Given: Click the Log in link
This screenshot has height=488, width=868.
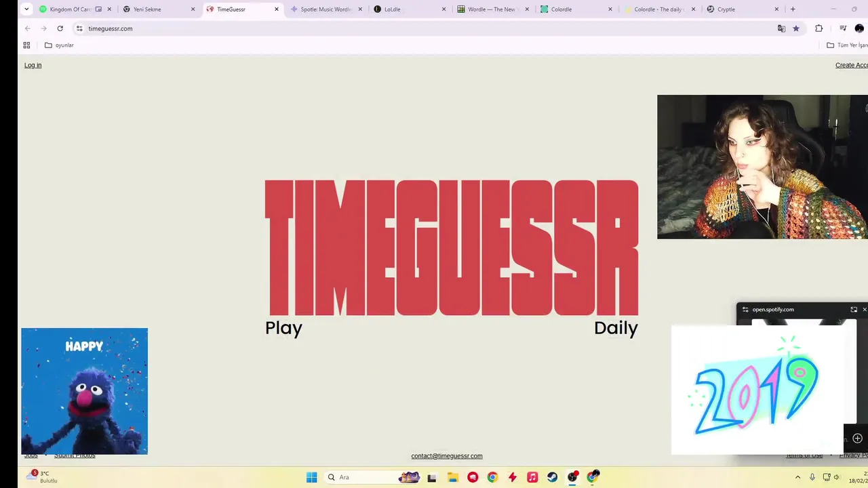Looking at the screenshot, I should [x=33, y=65].
